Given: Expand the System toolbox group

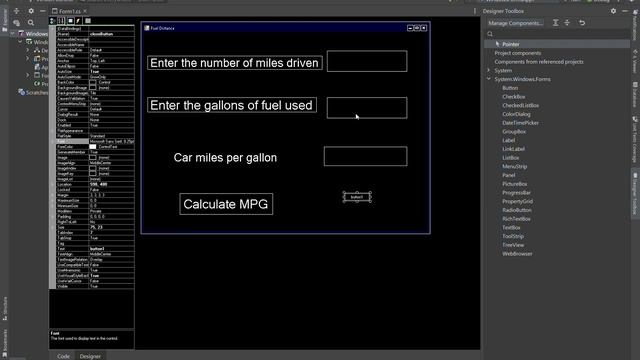Looking at the screenshot, I should 489,70.
